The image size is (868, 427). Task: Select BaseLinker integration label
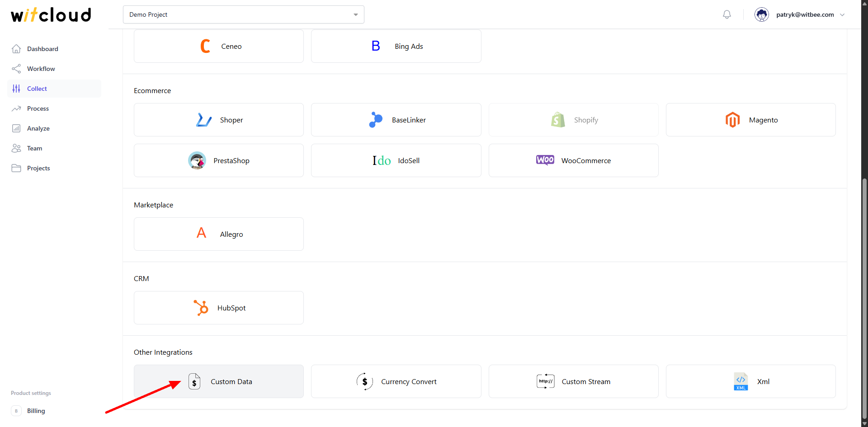[x=409, y=120]
